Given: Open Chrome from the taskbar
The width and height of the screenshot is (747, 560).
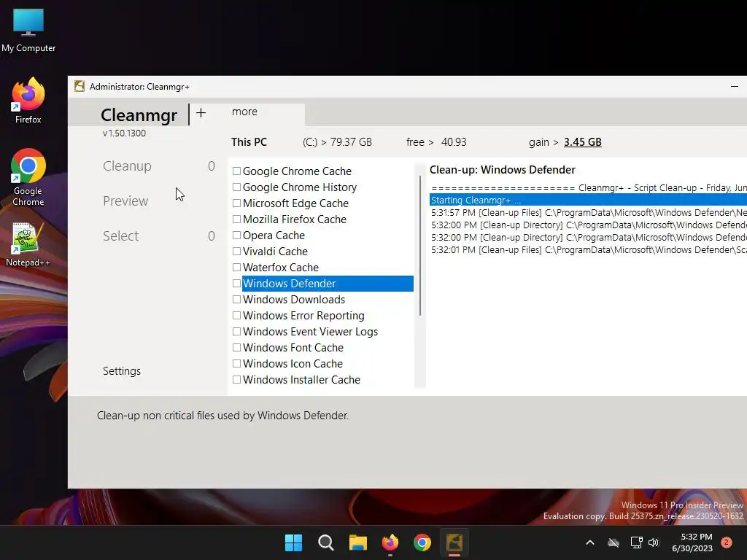Looking at the screenshot, I should pos(422,542).
